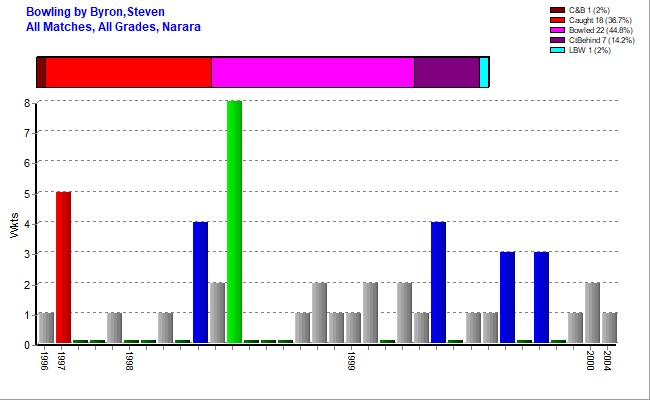Select the gray 1-wicket bar above 1999
This screenshot has height=400, width=650.
point(353,328)
